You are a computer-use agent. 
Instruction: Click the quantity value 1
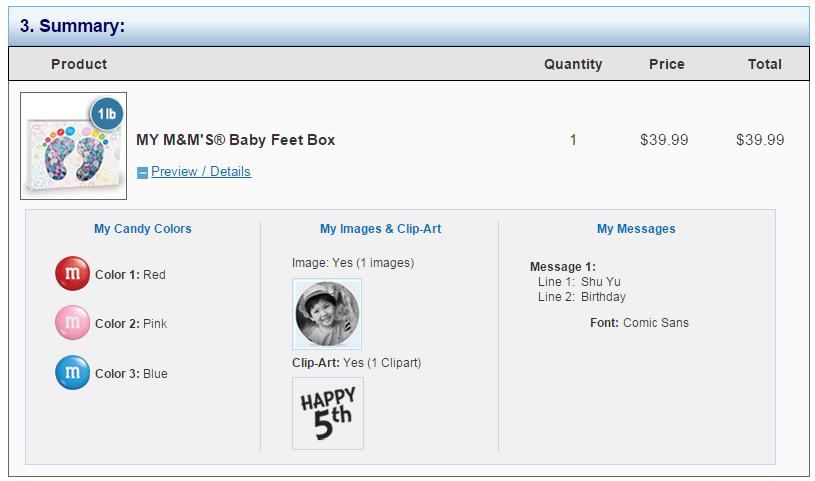point(573,140)
